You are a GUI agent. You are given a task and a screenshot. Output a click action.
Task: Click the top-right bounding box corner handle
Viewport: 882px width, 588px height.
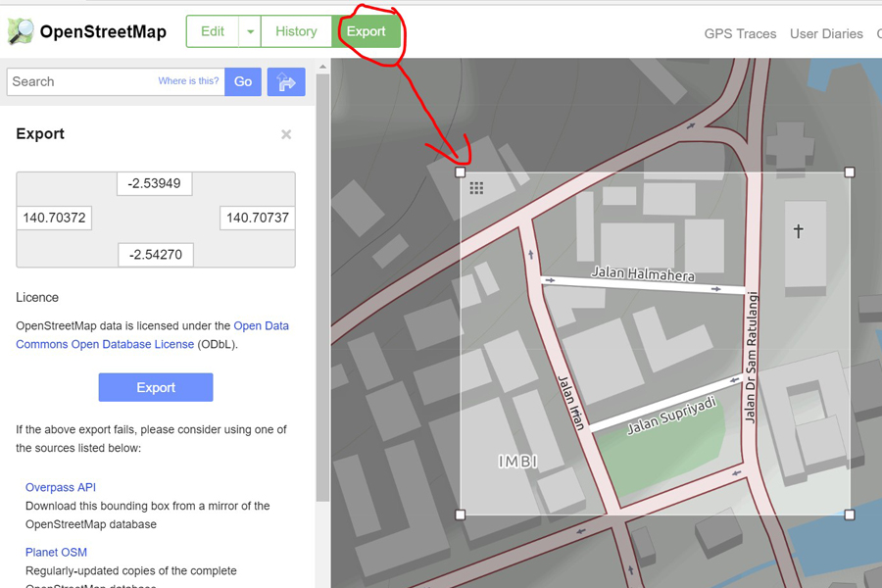(850, 172)
